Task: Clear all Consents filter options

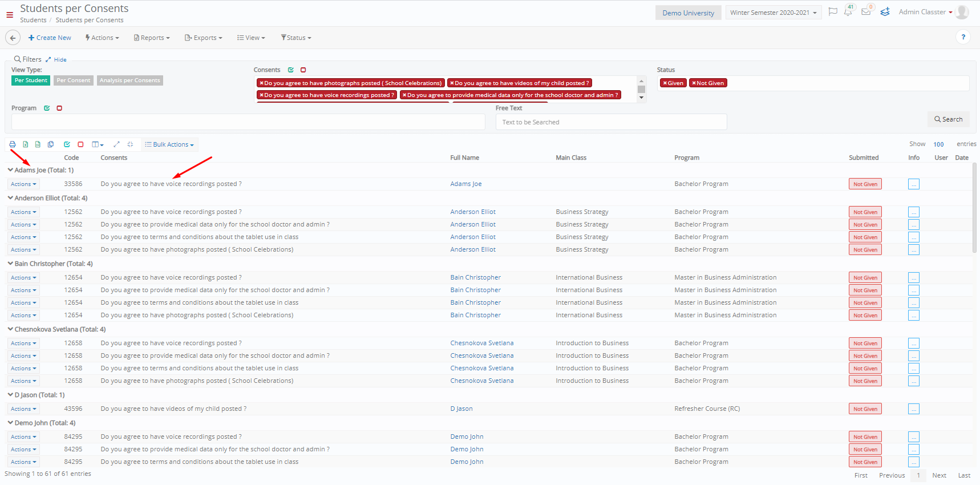Action: (x=303, y=70)
